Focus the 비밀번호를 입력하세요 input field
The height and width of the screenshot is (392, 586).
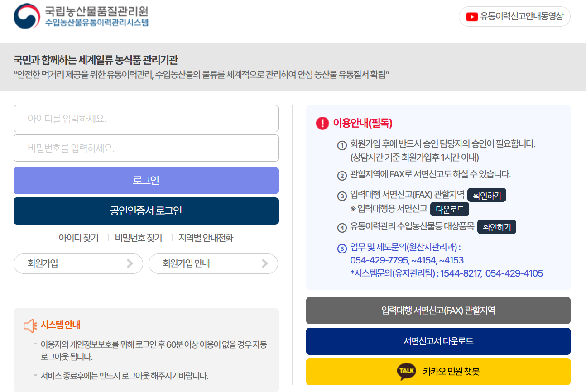coord(146,148)
